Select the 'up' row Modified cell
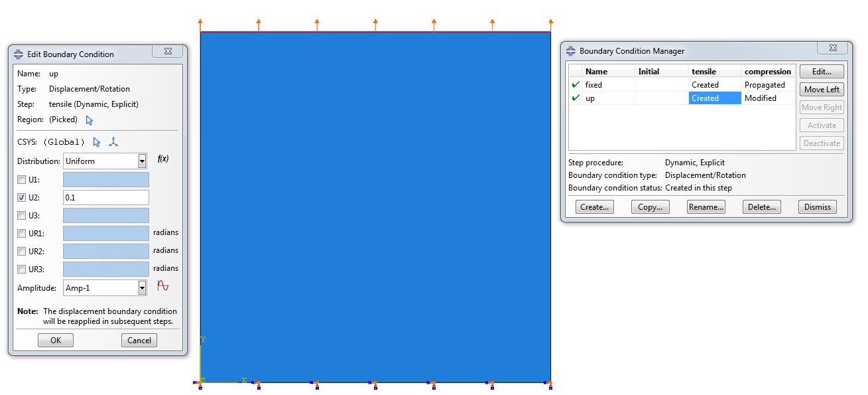 [x=768, y=98]
